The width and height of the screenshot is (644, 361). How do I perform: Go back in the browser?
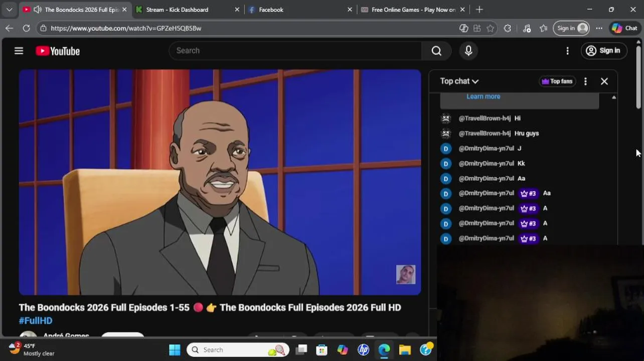(9, 28)
